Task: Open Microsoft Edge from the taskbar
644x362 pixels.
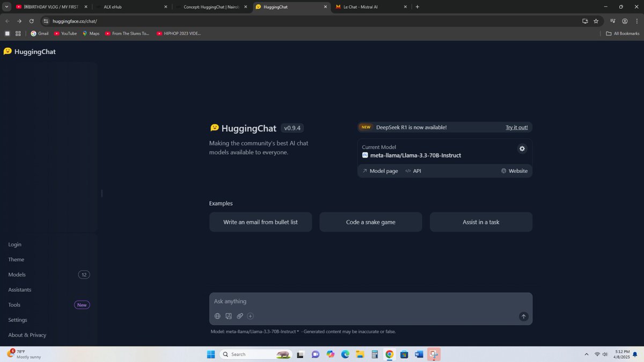Action: click(345, 354)
